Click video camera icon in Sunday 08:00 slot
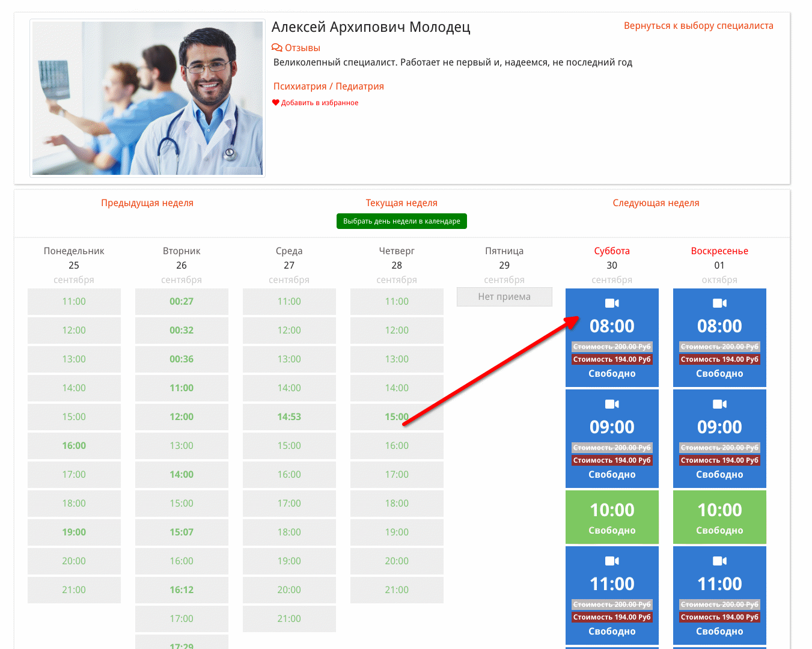Viewport: 812px width, 649px height. (719, 303)
